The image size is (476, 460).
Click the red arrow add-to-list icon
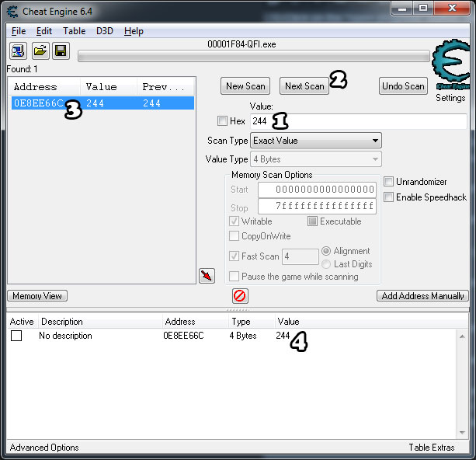point(207,276)
